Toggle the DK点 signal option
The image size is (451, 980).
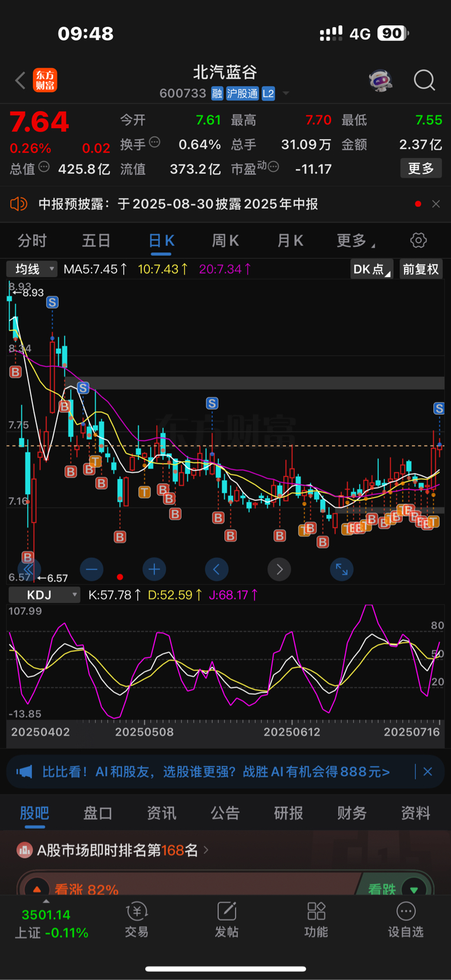tap(372, 269)
